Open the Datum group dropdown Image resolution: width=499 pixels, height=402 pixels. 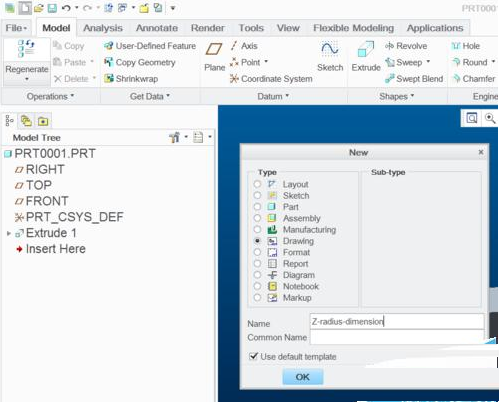click(x=273, y=96)
